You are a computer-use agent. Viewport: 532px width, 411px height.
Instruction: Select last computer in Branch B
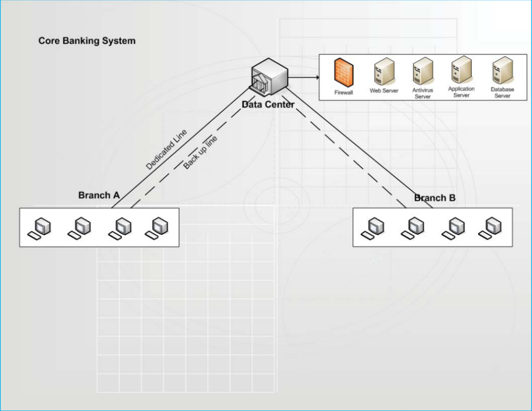pos(490,228)
